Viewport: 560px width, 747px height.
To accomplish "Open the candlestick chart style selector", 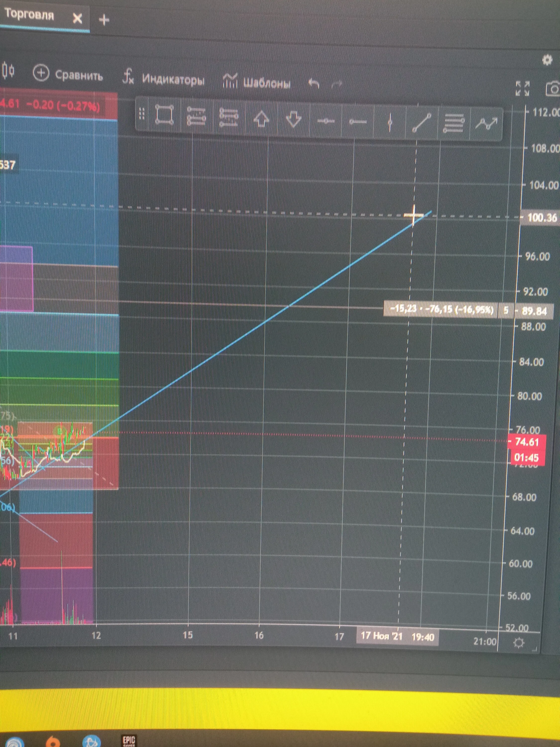I will (8, 71).
